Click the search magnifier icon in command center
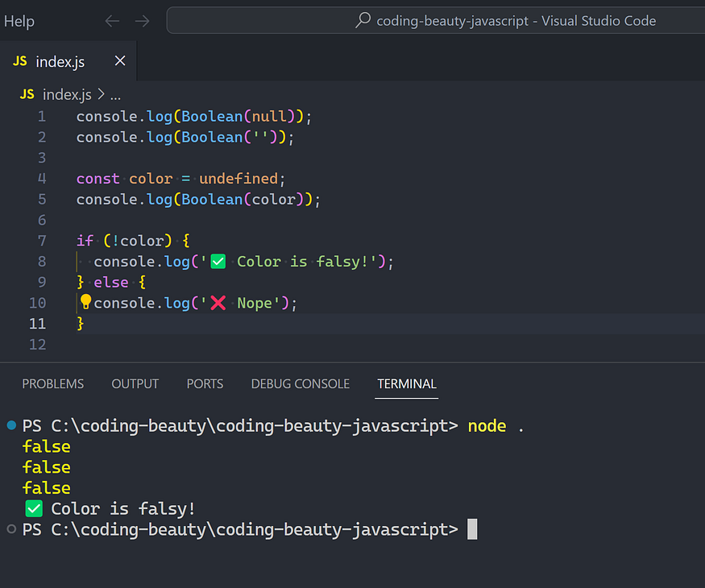 (x=363, y=20)
